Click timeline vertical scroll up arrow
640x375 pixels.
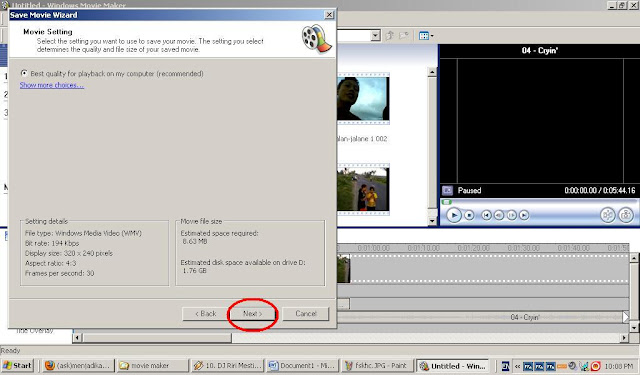tap(634, 258)
